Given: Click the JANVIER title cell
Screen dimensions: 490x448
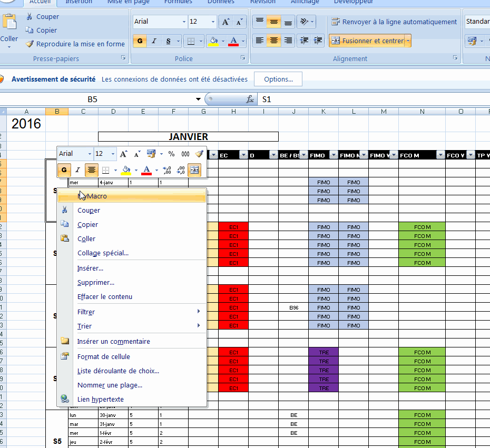Looking at the screenshot, I should click(188, 136).
